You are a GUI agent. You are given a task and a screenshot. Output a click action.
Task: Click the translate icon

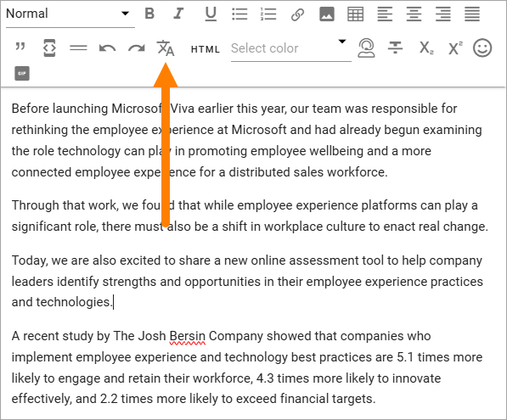166,48
